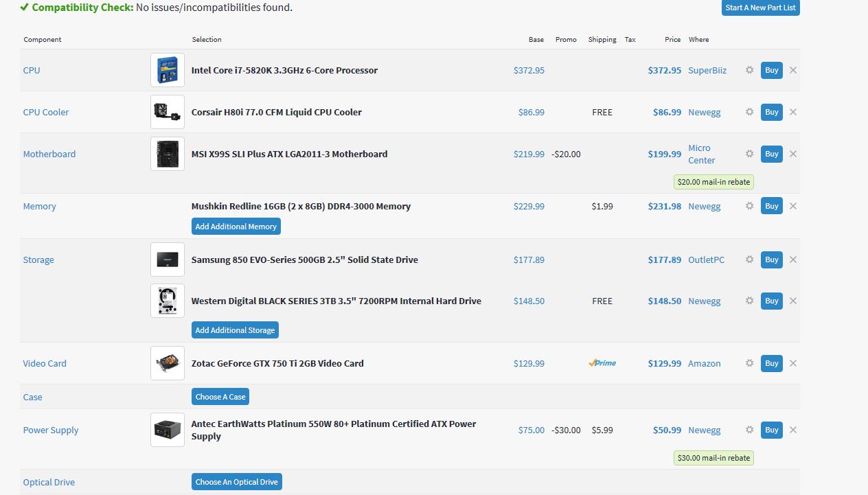The image size is (868, 495).
Task: Click the $50.99 power supply price
Action: point(667,430)
